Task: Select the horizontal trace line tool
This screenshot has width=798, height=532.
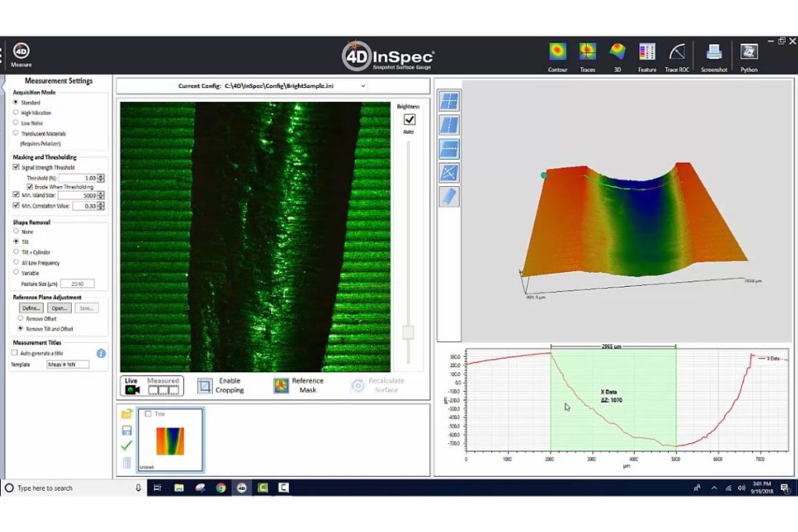Action: point(449,149)
